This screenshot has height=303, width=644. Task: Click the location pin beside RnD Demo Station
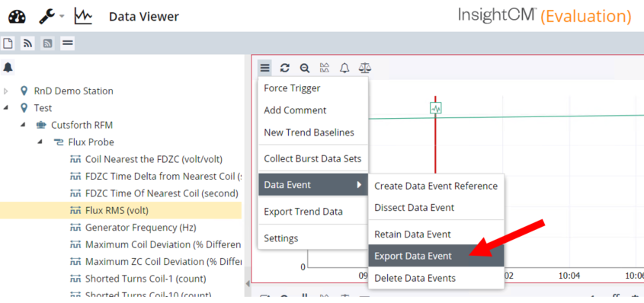(24, 91)
